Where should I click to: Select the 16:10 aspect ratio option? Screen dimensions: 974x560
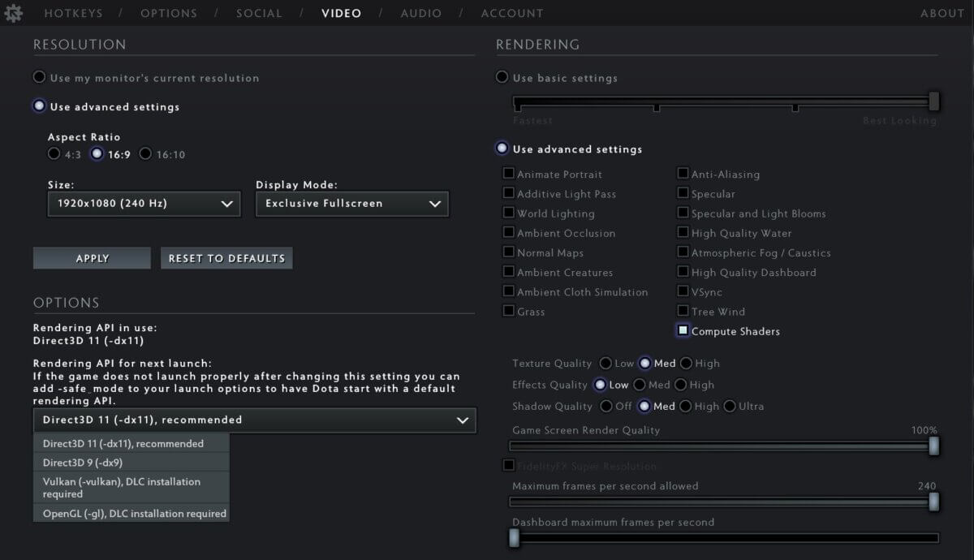tap(146, 154)
